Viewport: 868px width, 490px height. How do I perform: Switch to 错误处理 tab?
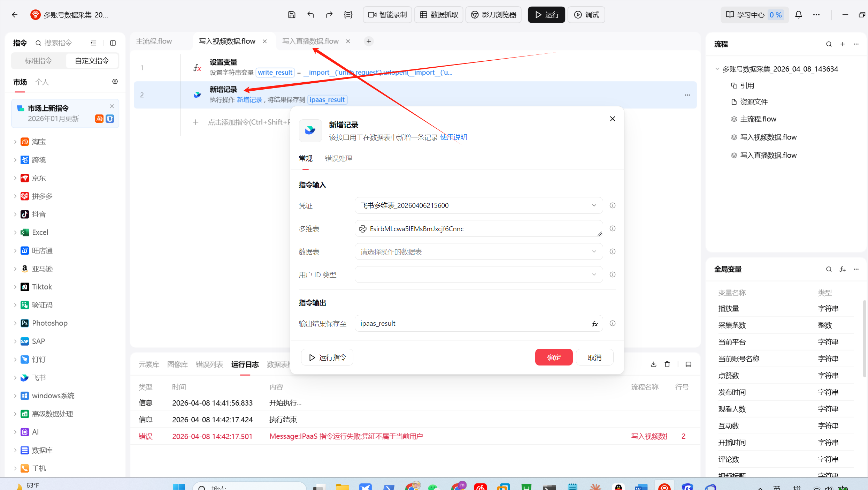pos(338,158)
